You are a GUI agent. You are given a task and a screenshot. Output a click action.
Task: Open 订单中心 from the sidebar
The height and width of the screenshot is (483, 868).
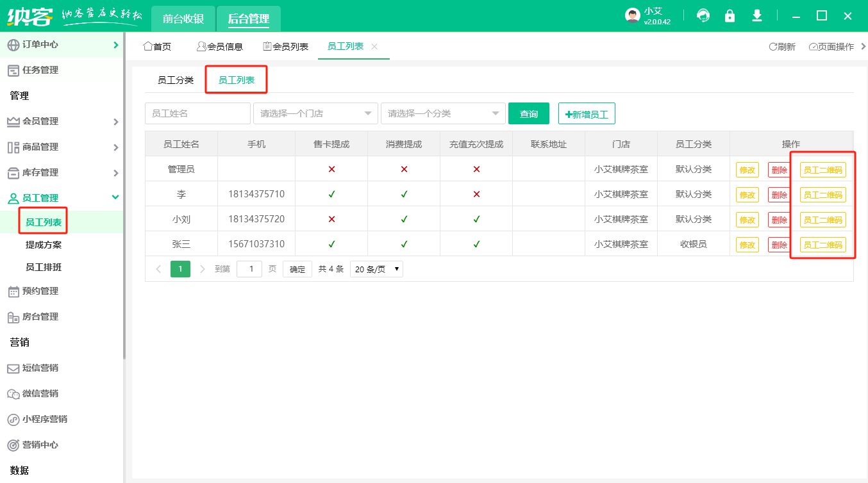pos(40,45)
